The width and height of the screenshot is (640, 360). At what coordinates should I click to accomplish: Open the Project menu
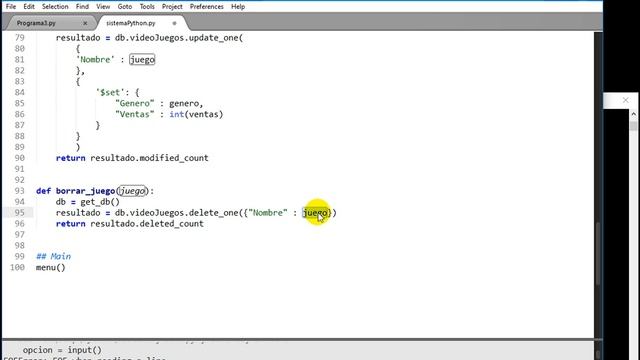(x=172, y=7)
